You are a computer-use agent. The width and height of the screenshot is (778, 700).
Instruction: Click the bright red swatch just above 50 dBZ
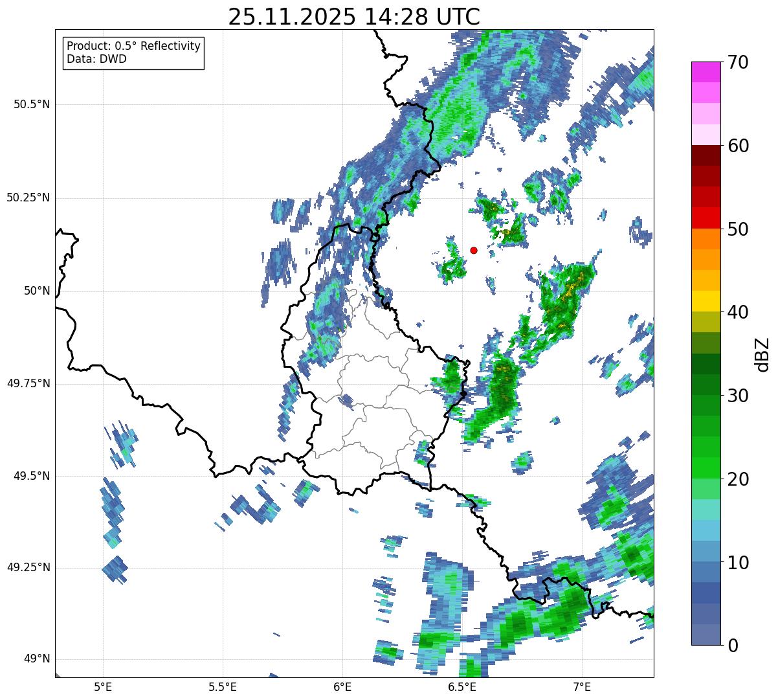click(706, 218)
